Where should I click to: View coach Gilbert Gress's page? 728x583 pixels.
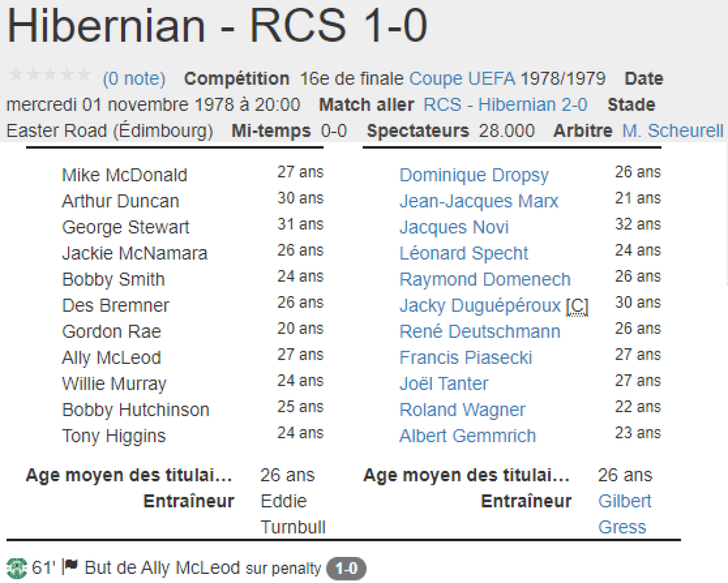coord(624,502)
